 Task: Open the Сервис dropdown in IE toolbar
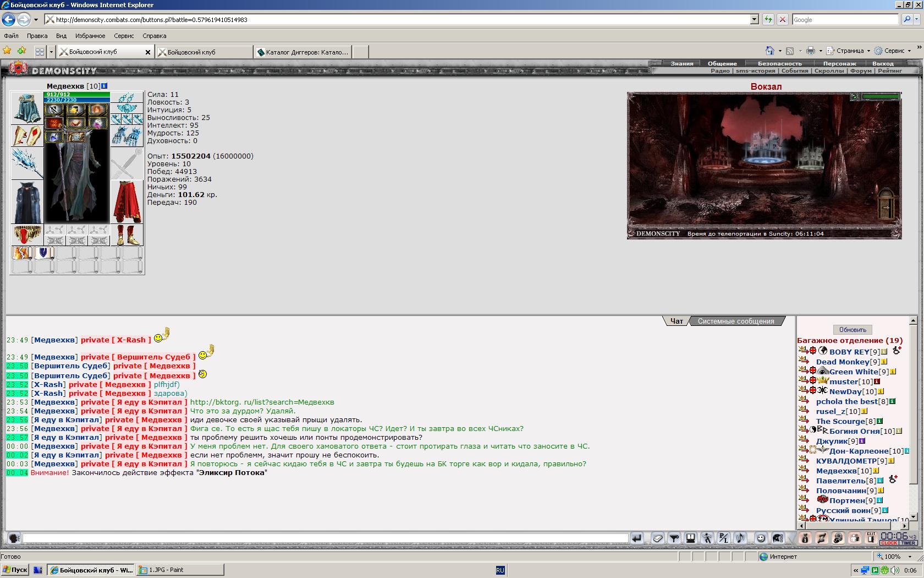click(892, 51)
